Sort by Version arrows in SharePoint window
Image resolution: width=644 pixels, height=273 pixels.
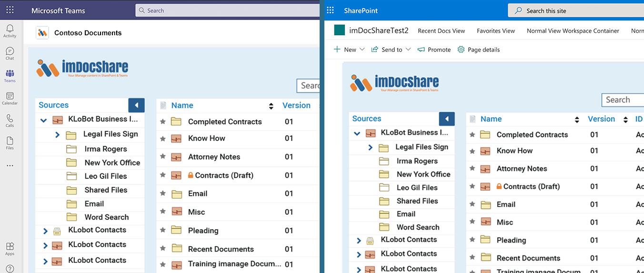click(x=625, y=120)
